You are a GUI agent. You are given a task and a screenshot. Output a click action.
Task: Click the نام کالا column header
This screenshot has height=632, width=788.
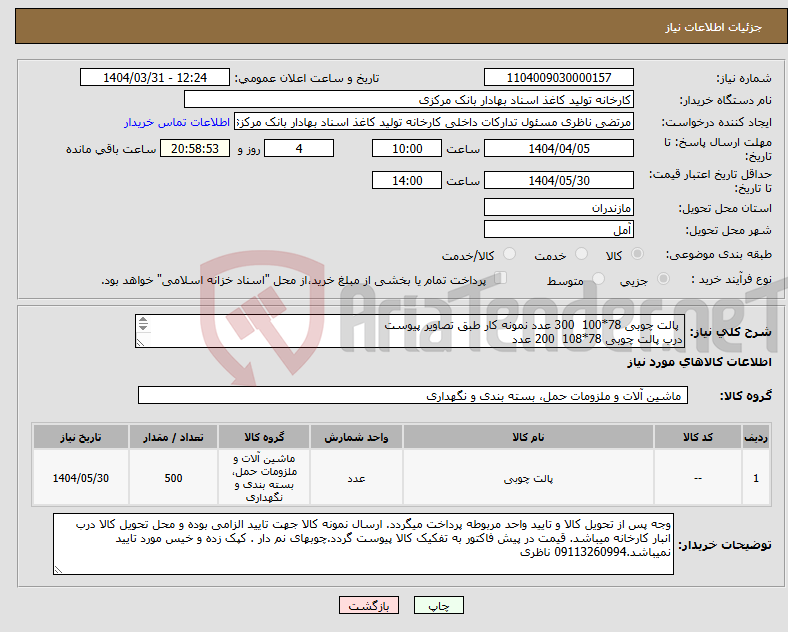528,437
